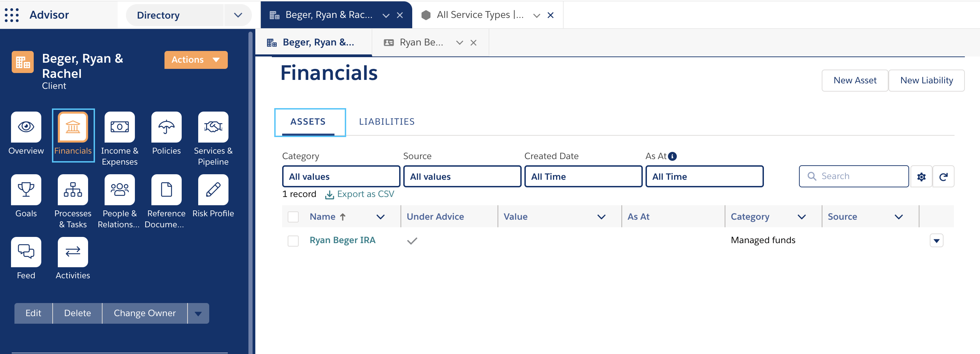Image resolution: width=980 pixels, height=354 pixels.
Task: Click the New Liability button
Action: coord(926,80)
